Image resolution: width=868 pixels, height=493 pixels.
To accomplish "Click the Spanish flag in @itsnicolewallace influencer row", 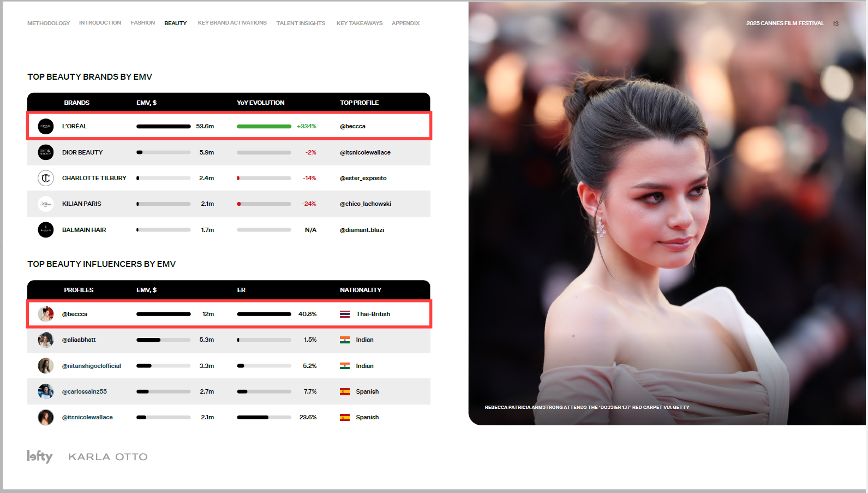I will click(345, 417).
